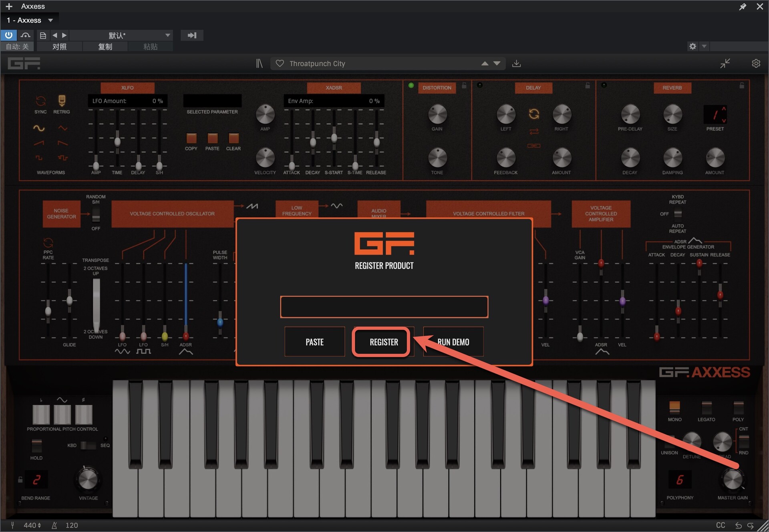Click the XLFO TIME slider handle
769x532 pixels.
click(117, 141)
